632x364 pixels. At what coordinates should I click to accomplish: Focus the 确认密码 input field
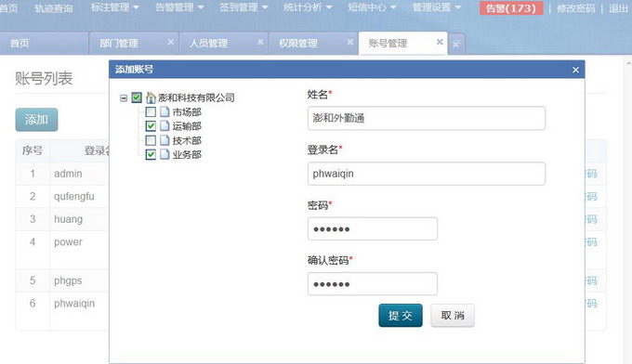tap(373, 284)
